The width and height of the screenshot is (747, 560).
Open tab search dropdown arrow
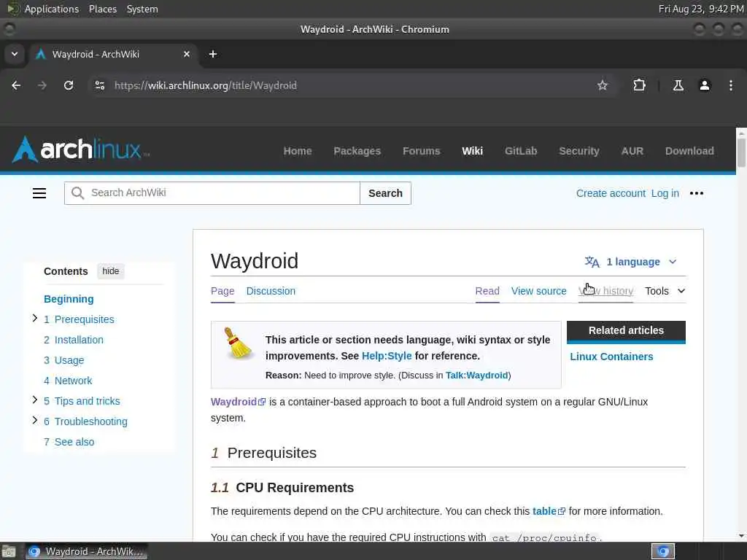[15, 54]
